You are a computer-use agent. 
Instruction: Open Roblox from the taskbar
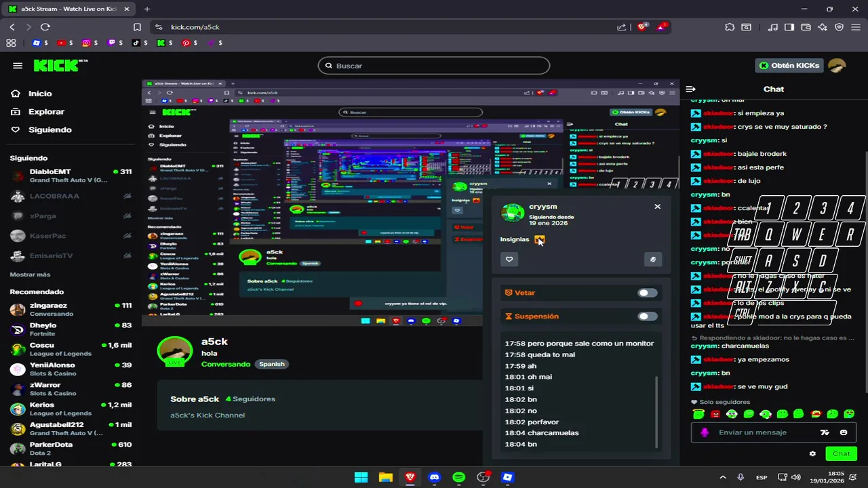[508, 477]
